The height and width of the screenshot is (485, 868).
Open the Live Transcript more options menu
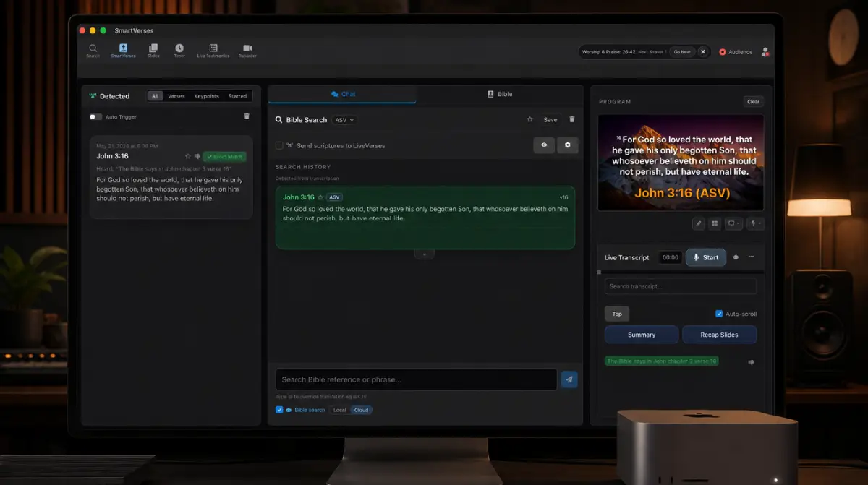tap(752, 257)
